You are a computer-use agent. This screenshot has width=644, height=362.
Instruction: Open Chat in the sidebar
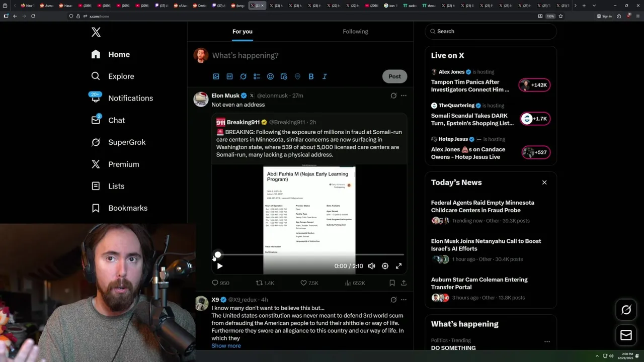(108, 120)
